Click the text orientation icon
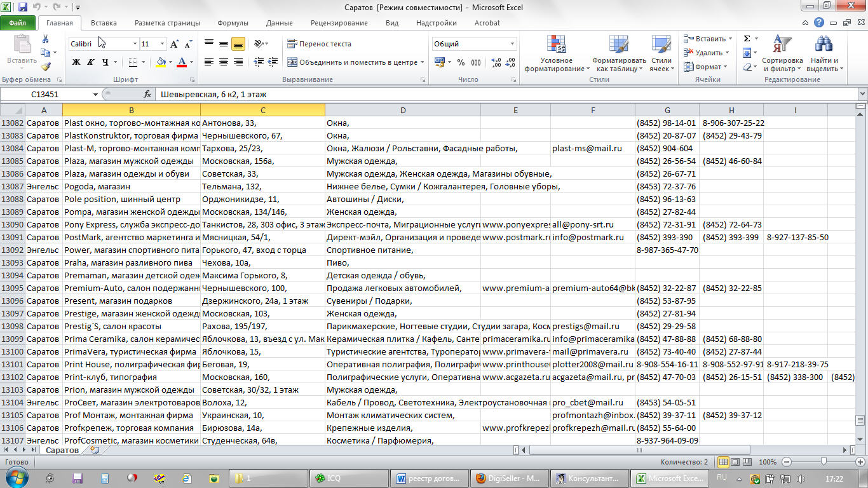The width and height of the screenshot is (868, 488). pyautogui.click(x=259, y=44)
